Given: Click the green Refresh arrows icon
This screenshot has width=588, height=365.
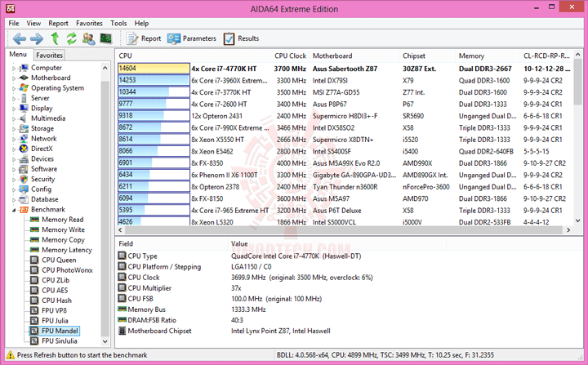Looking at the screenshot, I should coord(72,38).
